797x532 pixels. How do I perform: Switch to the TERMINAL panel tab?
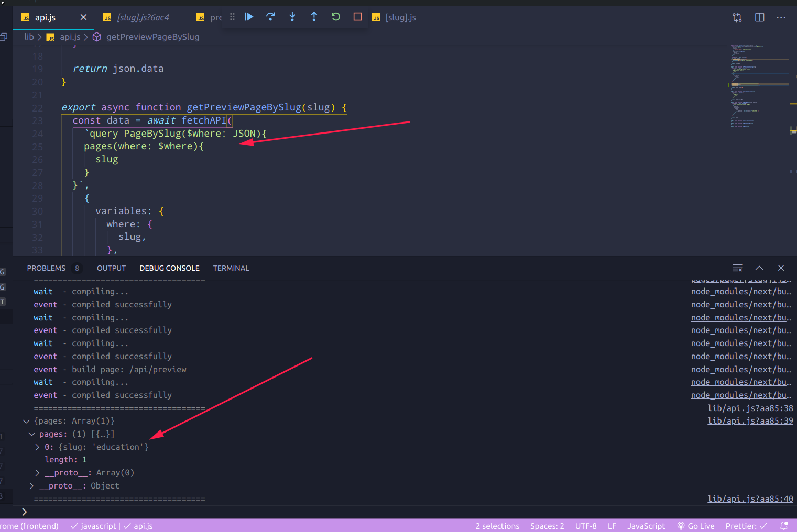click(231, 268)
